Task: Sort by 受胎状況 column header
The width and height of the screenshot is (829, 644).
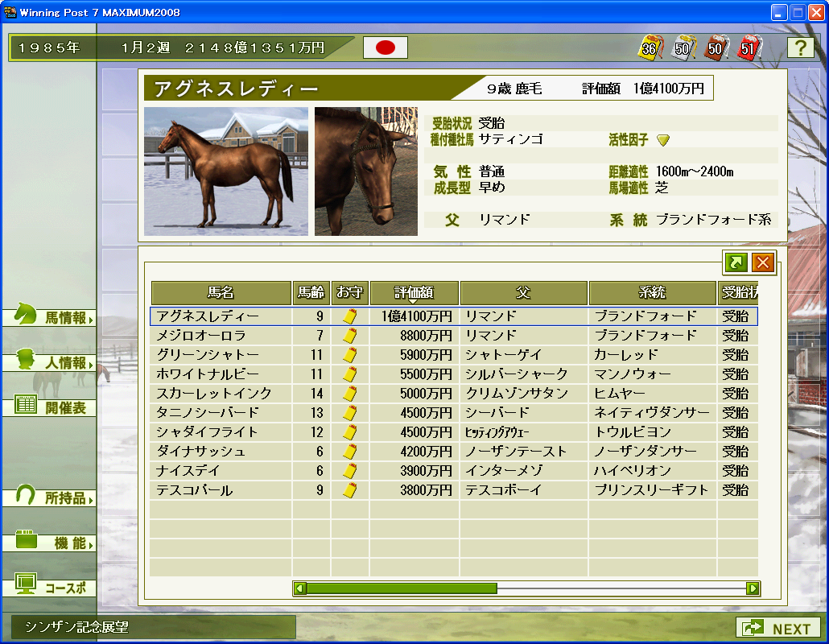Action: (x=738, y=292)
